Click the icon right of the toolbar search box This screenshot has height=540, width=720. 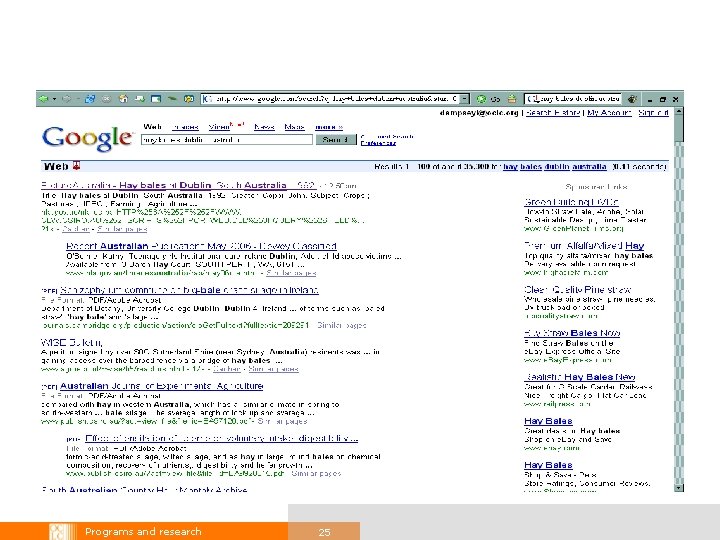coord(632,99)
